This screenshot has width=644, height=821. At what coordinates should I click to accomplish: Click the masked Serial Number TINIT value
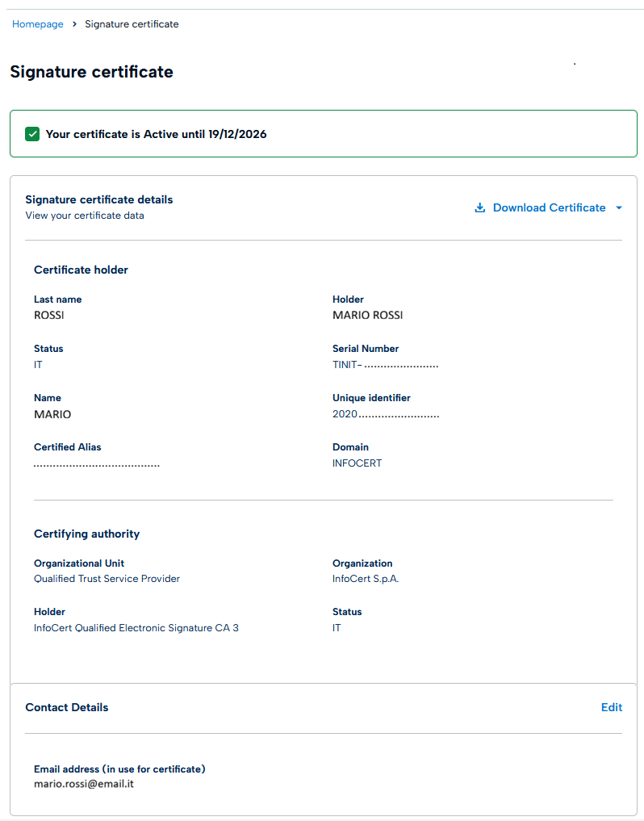385,365
